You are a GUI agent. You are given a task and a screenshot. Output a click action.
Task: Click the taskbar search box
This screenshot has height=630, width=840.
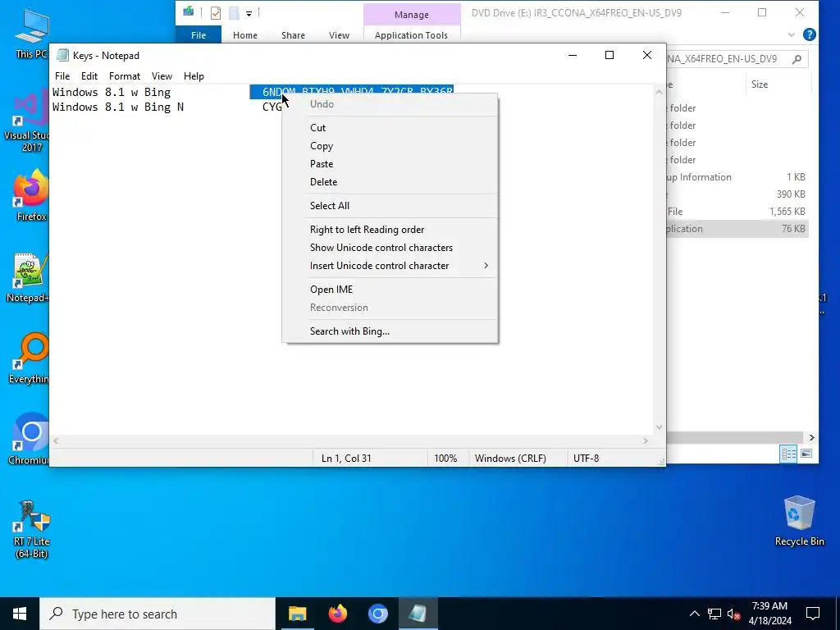pyautogui.click(x=157, y=614)
